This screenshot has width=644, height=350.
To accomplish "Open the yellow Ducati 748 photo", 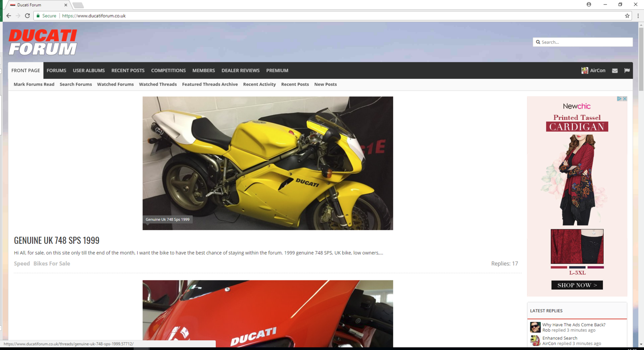I will click(268, 163).
